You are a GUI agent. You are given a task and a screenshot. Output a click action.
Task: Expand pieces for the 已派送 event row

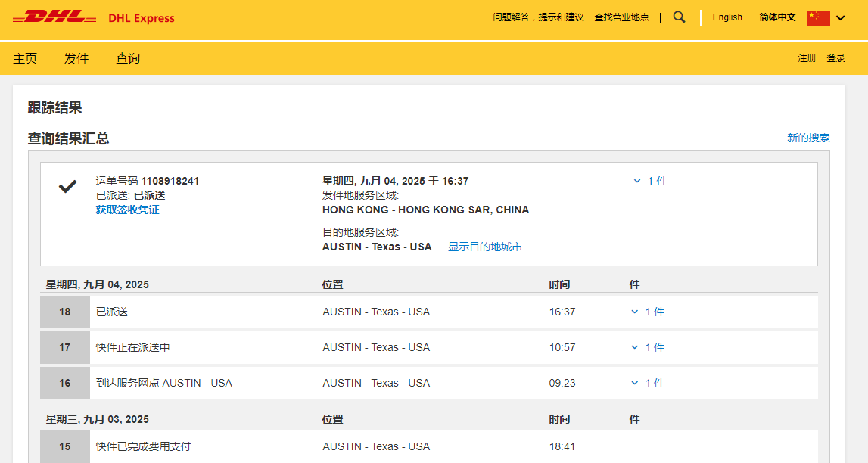coord(648,312)
